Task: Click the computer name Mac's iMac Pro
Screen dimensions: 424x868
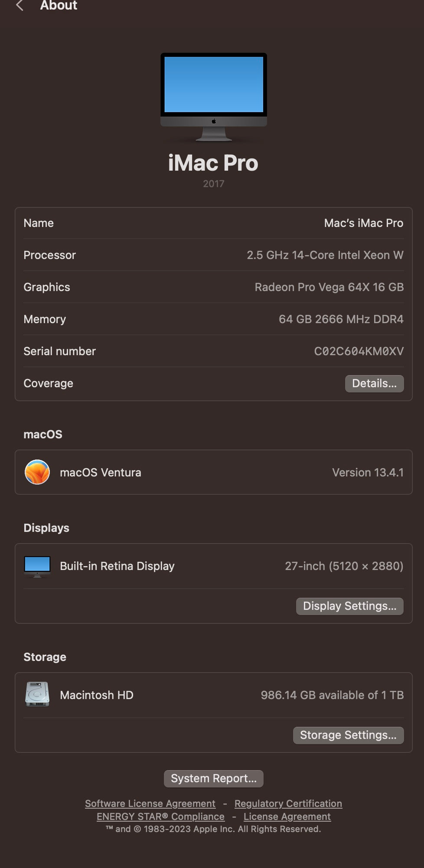Action: click(363, 223)
